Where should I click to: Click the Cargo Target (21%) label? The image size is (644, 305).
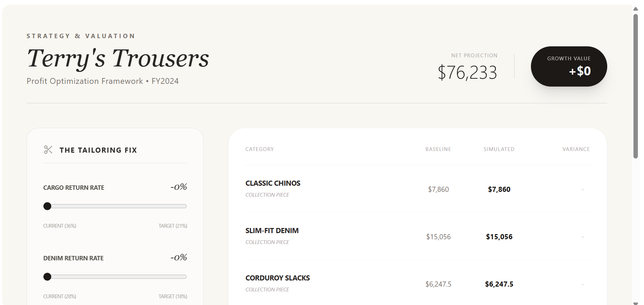(173, 226)
